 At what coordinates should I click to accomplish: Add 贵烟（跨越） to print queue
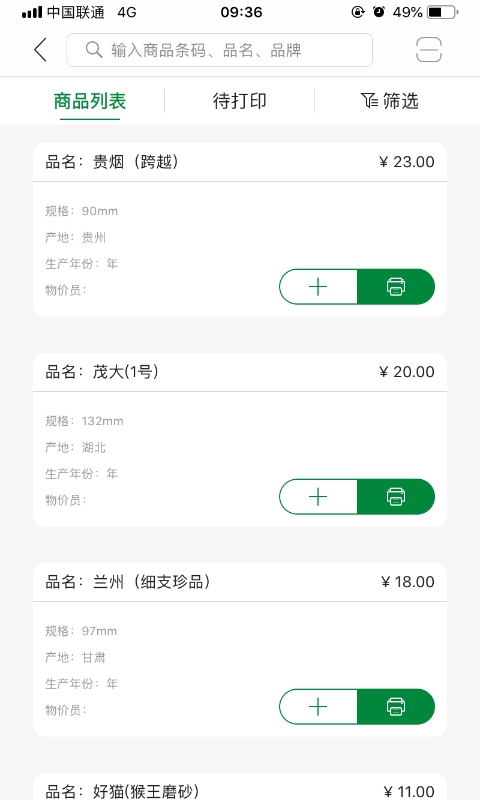coord(318,287)
